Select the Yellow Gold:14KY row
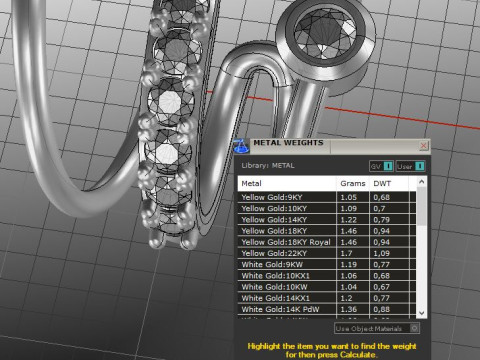Viewport: 480px width, 360px height. click(327, 220)
